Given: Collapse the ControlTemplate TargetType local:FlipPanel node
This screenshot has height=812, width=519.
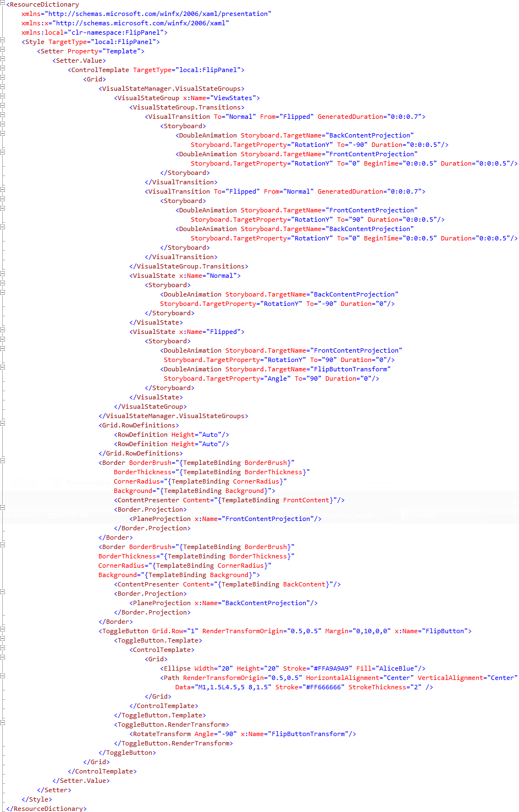Looking at the screenshot, I should [x=3, y=68].
